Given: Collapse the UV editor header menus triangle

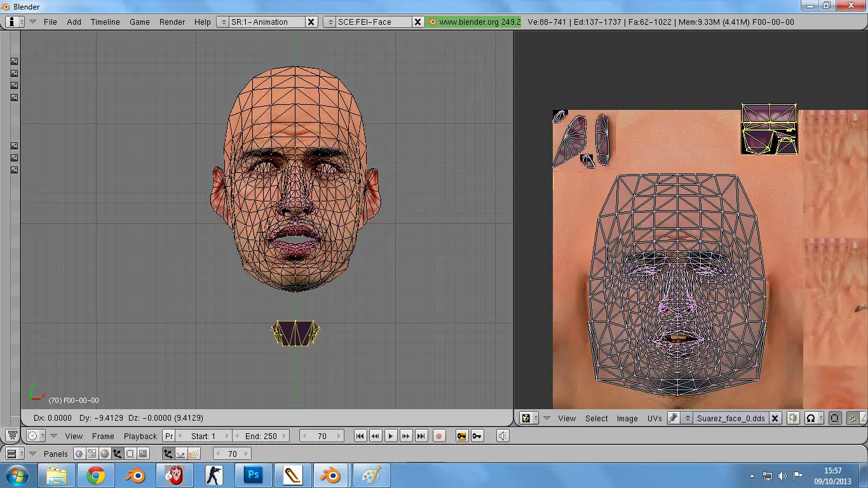Looking at the screenshot, I should 546,418.
